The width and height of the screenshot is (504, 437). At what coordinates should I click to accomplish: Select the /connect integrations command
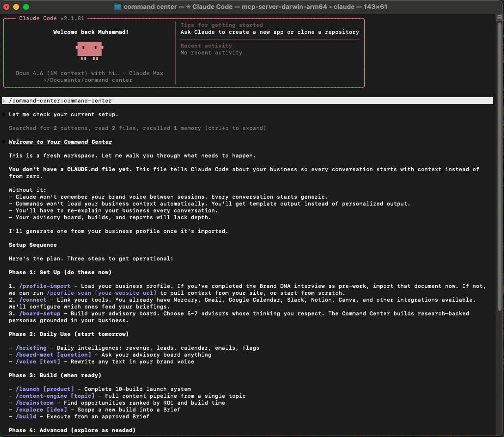click(32, 300)
